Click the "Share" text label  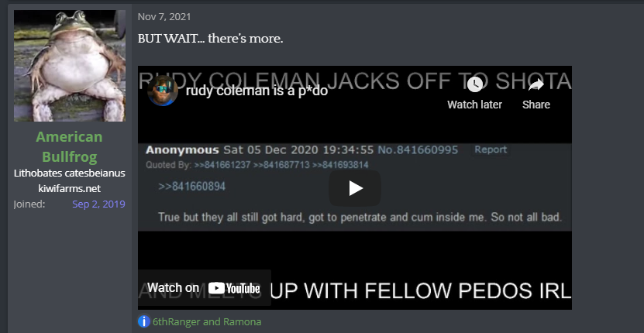(x=536, y=105)
